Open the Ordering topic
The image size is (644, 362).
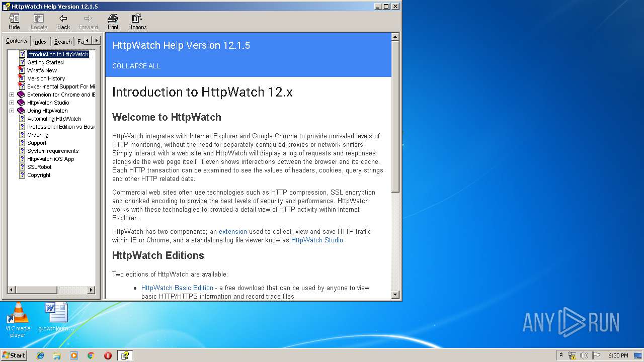click(x=38, y=135)
